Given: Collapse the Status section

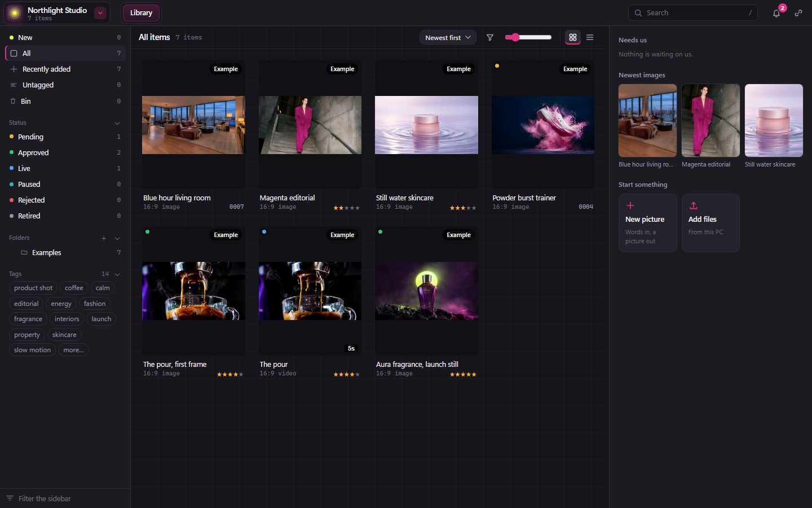Looking at the screenshot, I should [x=117, y=123].
